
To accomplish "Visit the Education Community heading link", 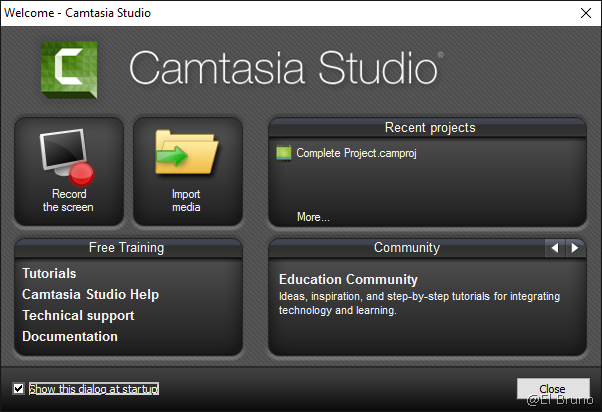I will 348,279.
